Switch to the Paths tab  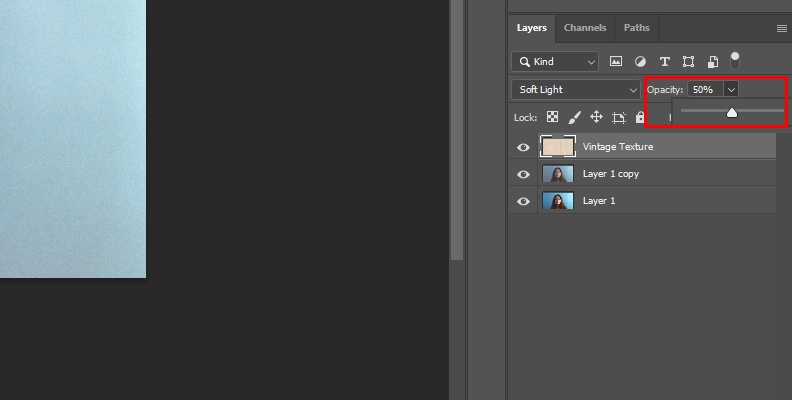pyautogui.click(x=636, y=28)
